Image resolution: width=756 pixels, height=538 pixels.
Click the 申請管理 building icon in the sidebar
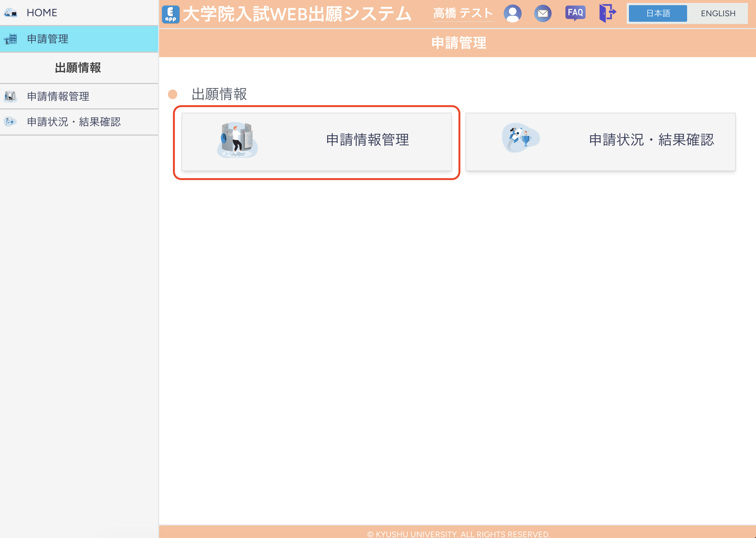[10, 39]
